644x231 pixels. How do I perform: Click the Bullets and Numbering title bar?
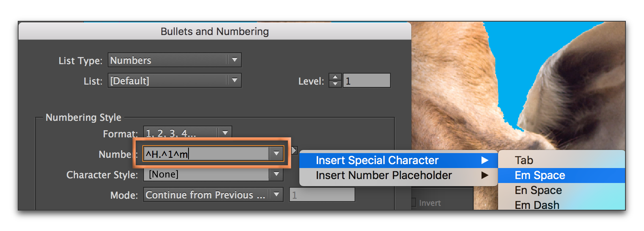click(x=215, y=31)
